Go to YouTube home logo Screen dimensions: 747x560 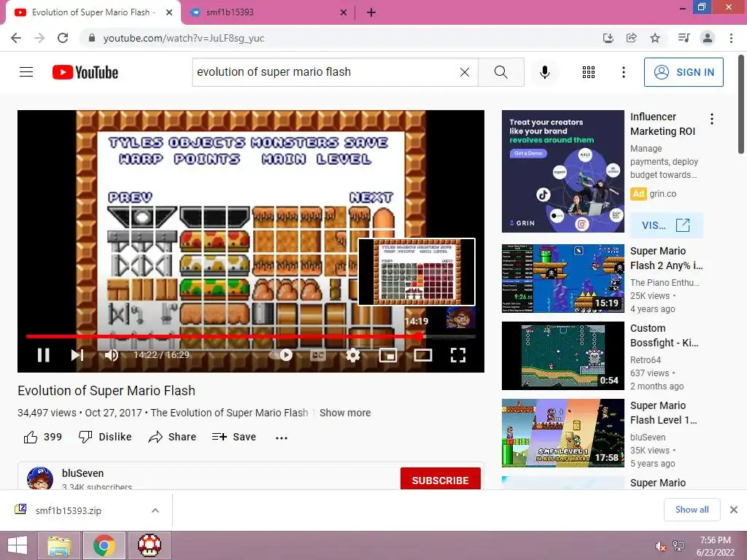tap(85, 72)
